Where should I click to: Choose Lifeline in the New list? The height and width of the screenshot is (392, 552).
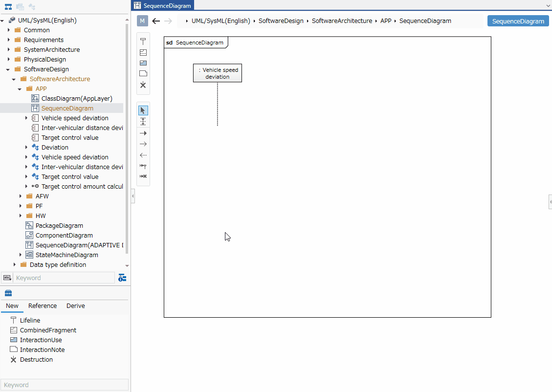[25, 321]
